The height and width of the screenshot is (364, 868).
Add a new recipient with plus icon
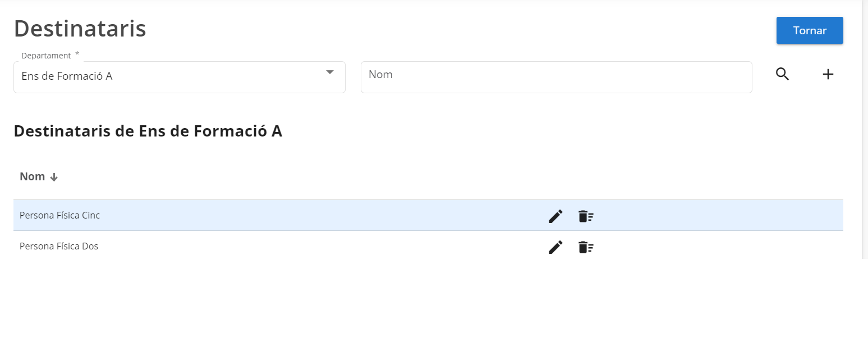828,74
